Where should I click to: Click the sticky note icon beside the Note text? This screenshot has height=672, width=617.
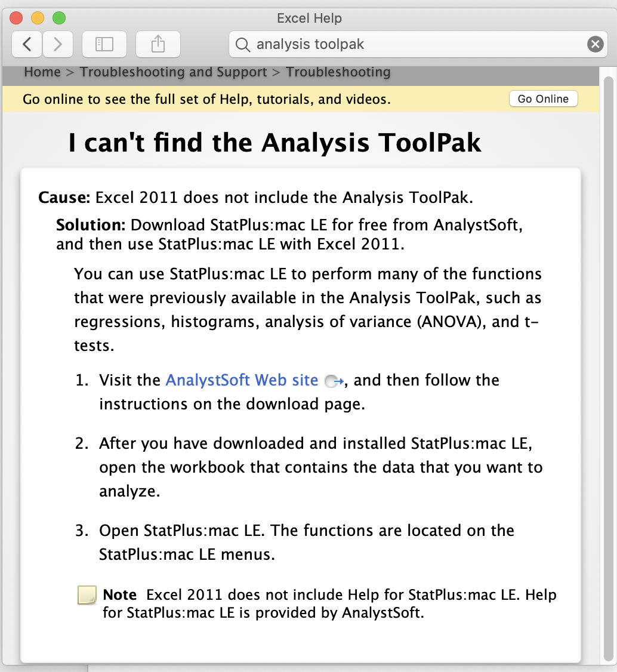pyautogui.click(x=87, y=596)
